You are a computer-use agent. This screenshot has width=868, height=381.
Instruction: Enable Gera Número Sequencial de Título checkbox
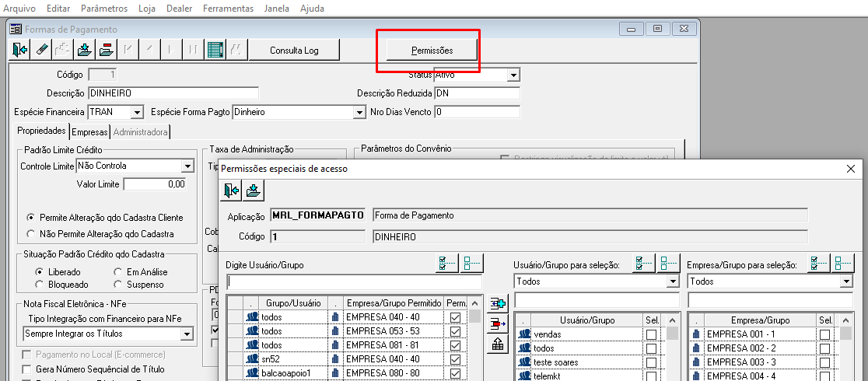click(26, 369)
